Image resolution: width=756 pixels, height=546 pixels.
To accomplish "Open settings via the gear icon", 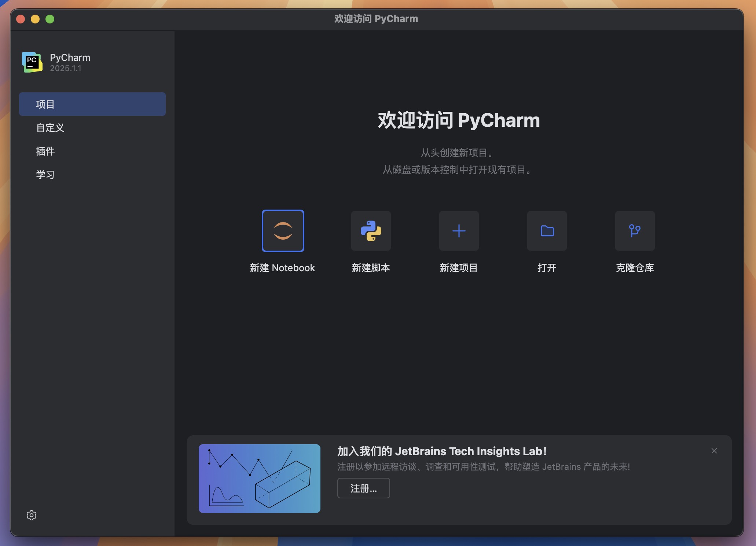I will pos(32,515).
